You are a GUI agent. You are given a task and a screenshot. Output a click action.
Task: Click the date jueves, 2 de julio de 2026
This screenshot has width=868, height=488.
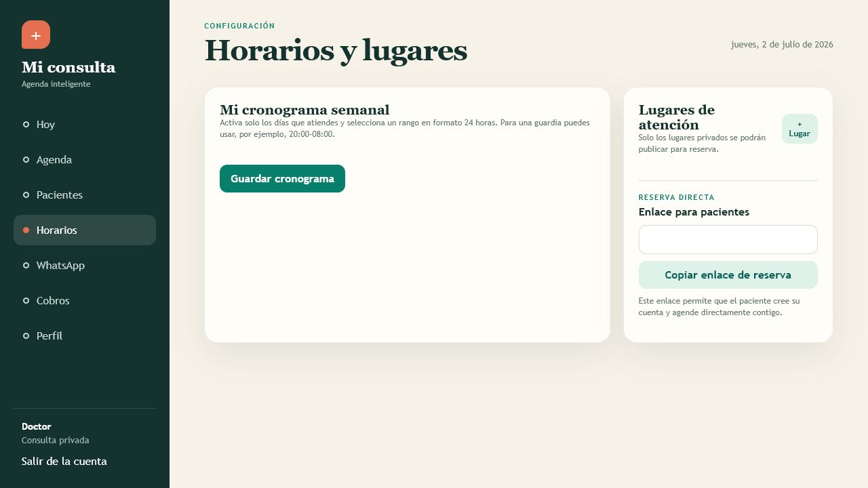click(782, 44)
